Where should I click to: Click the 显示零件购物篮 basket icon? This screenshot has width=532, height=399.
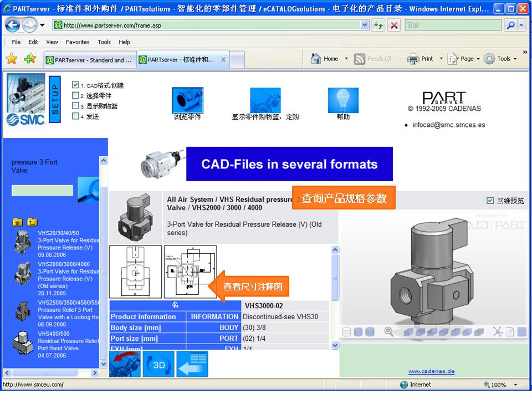coord(265,100)
